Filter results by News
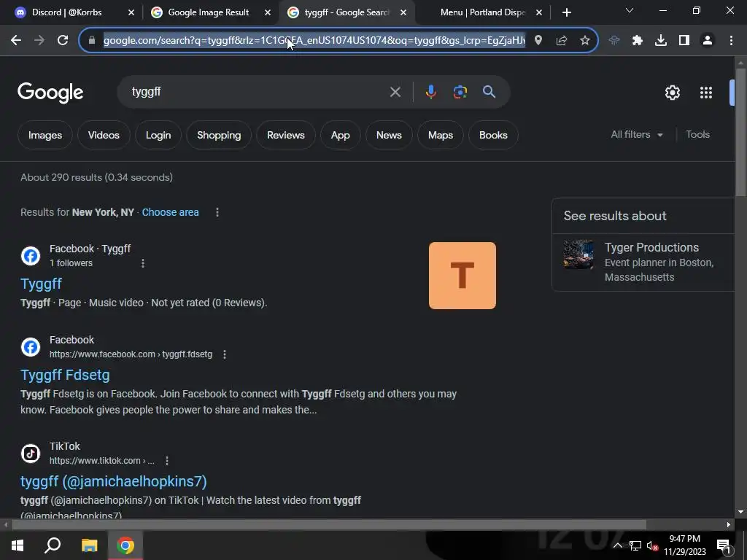The height and width of the screenshot is (560, 747). [x=389, y=135]
